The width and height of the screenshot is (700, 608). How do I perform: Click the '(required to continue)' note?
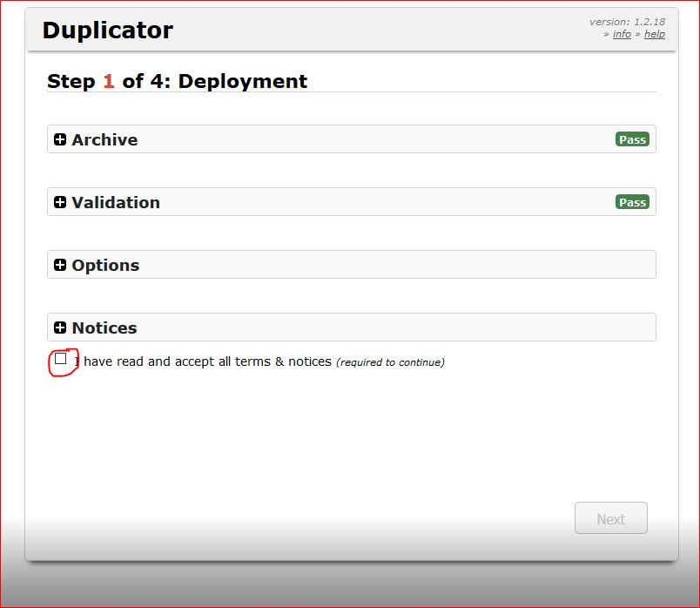tap(390, 362)
